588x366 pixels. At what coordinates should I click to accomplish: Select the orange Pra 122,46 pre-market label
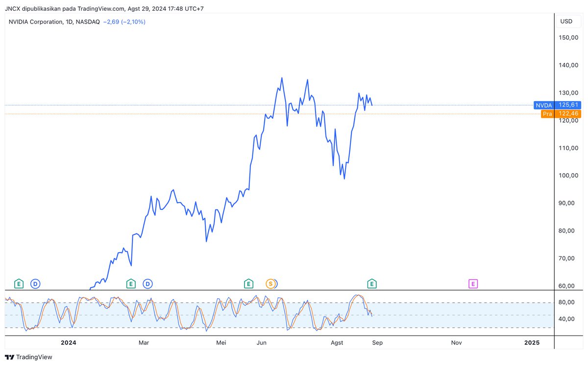point(561,114)
